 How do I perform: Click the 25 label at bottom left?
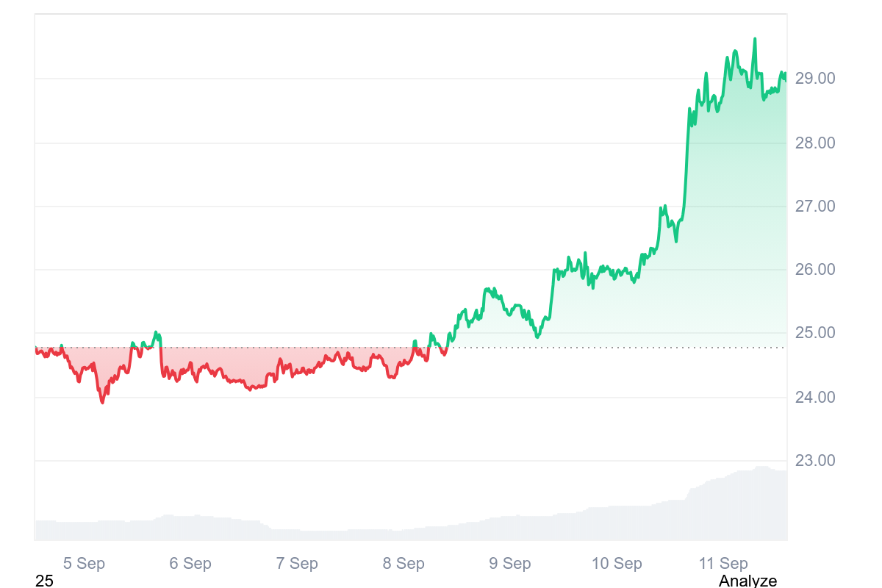44,581
